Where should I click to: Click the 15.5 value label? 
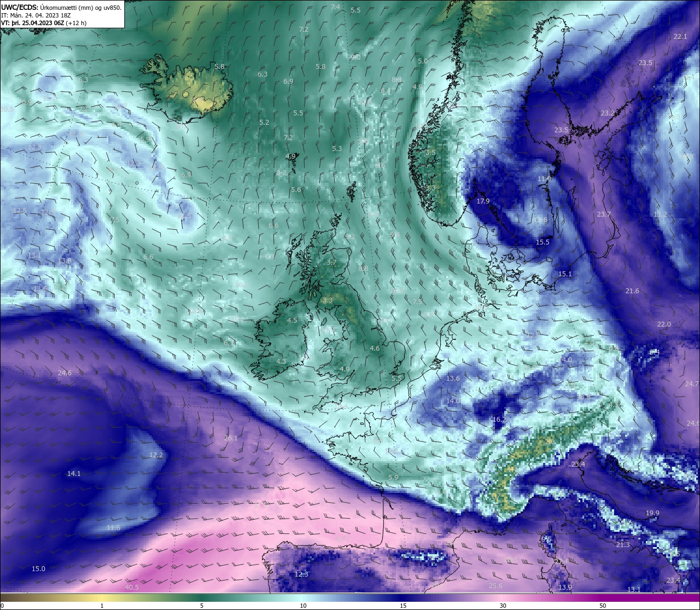(542, 242)
